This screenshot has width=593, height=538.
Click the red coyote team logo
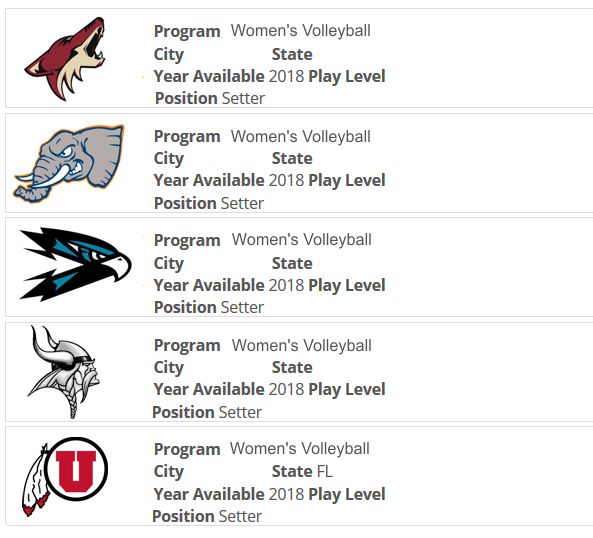coord(65,59)
